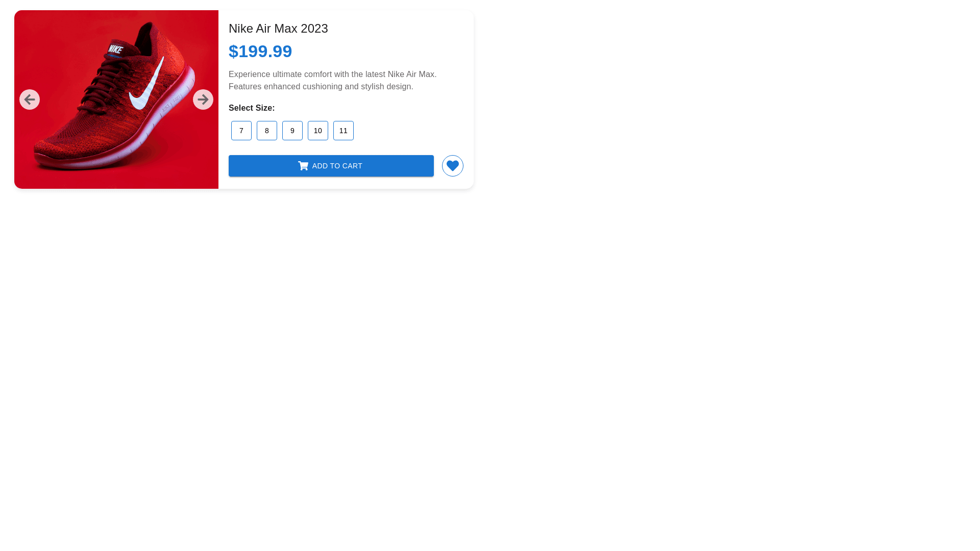Click the NIKE tongue label on shoe
This screenshot has width=980, height=551.
tap(116, 49)
